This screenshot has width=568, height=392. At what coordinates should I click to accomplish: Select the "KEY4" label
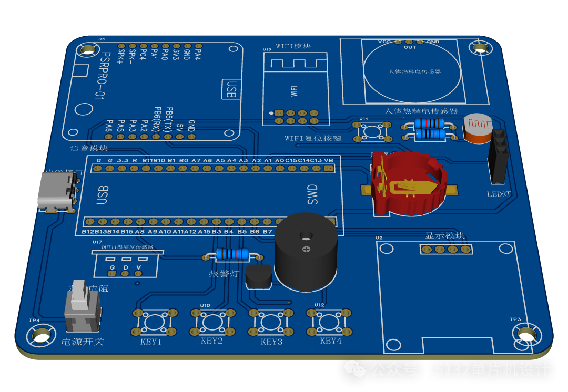tap(331, 341)
